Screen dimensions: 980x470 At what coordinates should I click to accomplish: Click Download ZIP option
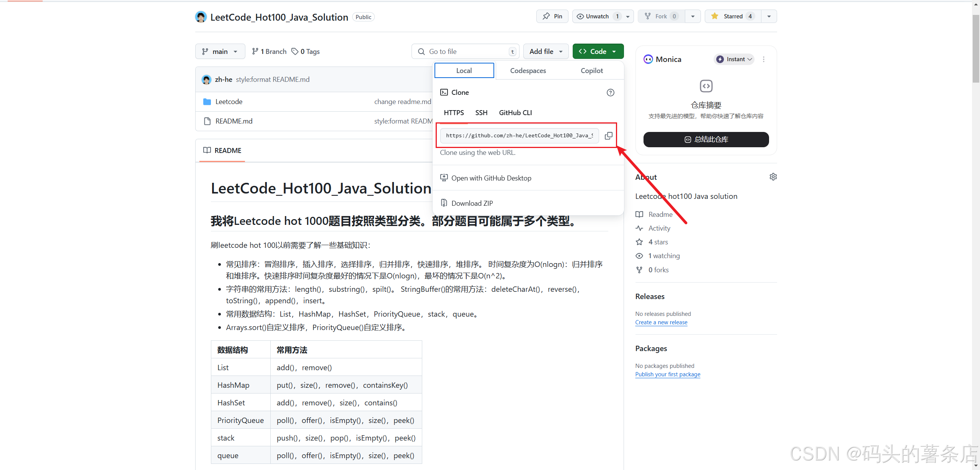472,203
